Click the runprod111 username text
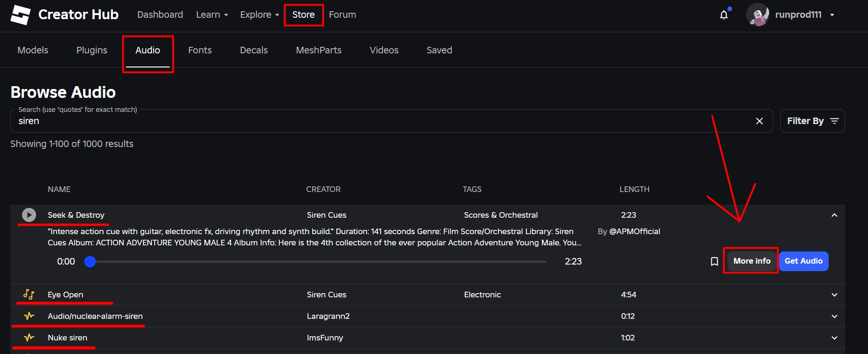Viewport: 868px width, 354px height. [798, 15]
